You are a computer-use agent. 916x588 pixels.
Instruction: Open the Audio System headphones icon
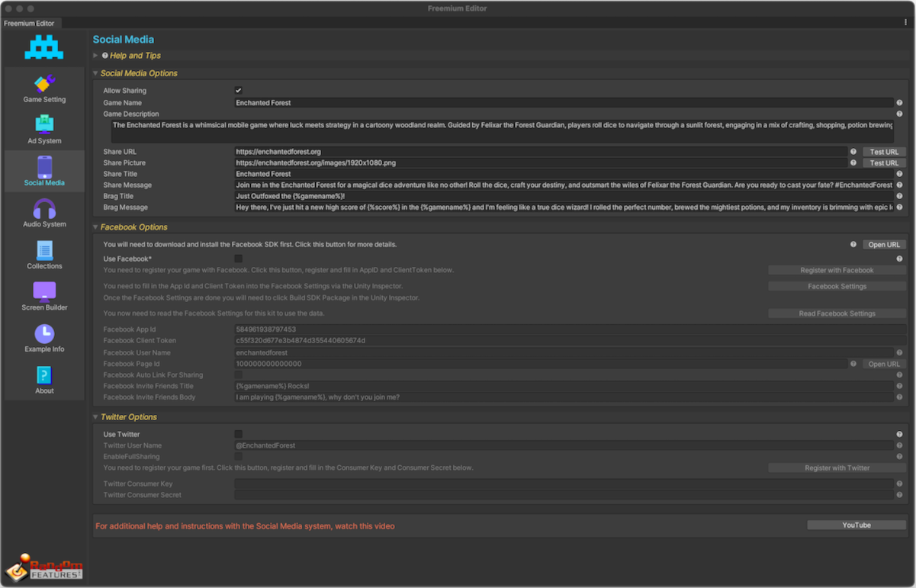[44, 208]
